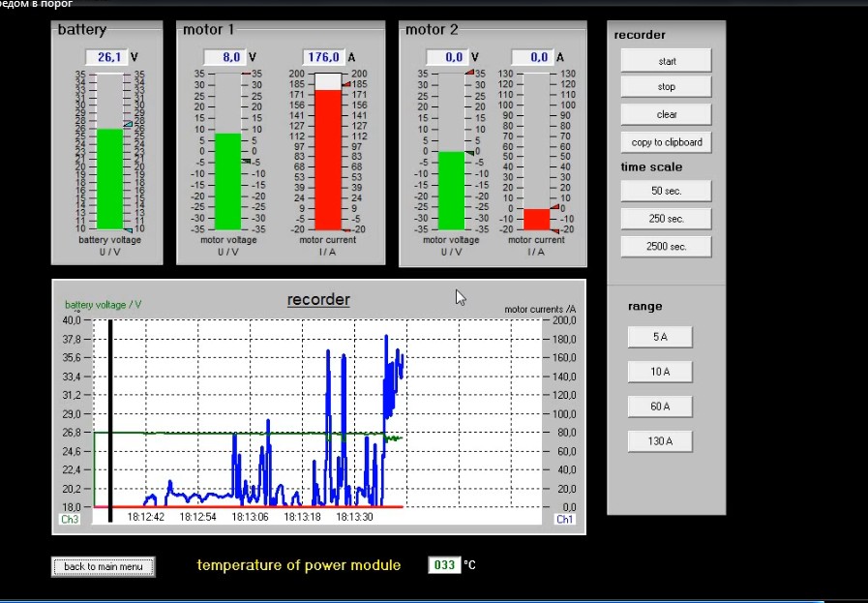The width and height of the screenshot is (868, 603).
Task: Stop the recorder
Action: pos(666,87)
